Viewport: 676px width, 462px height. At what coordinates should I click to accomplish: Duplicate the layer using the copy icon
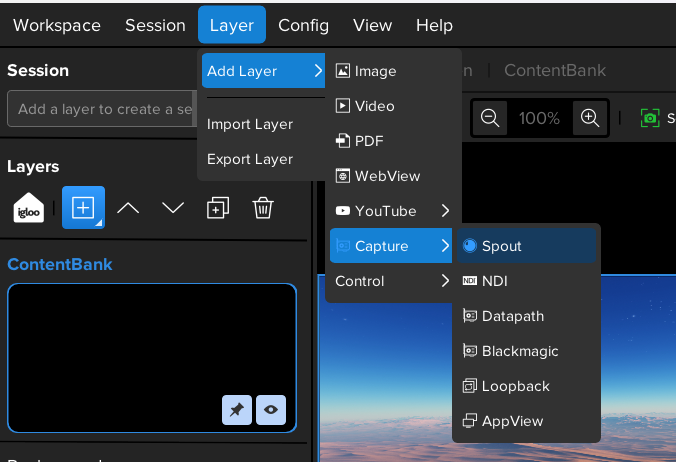(218, 208)
